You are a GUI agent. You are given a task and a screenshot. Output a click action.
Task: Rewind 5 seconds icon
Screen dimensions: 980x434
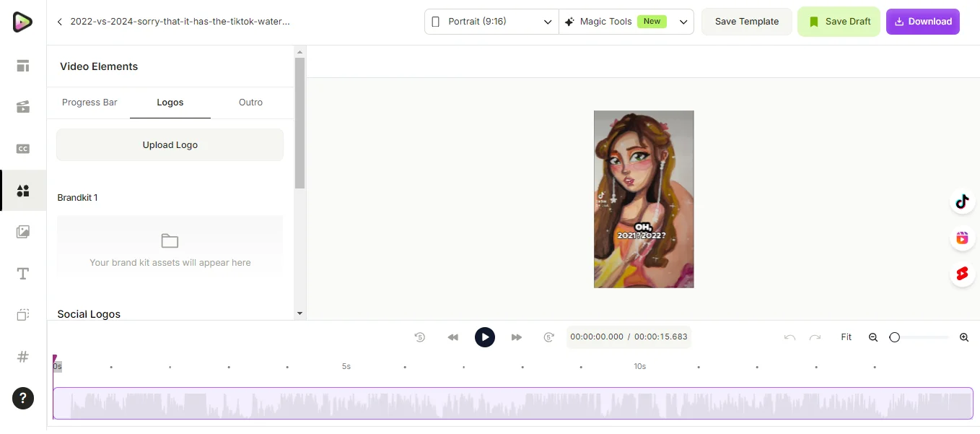click(420, 337)
